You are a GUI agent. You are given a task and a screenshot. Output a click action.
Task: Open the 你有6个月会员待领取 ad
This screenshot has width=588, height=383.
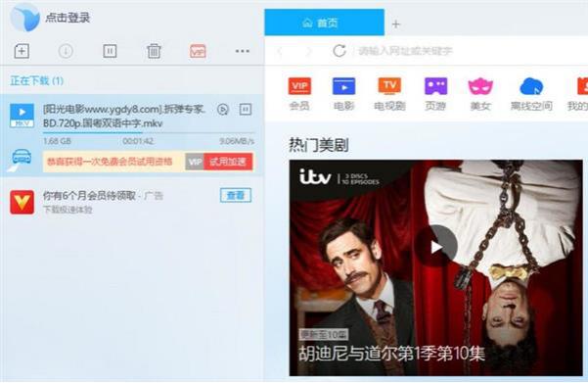tap(89, 196)
